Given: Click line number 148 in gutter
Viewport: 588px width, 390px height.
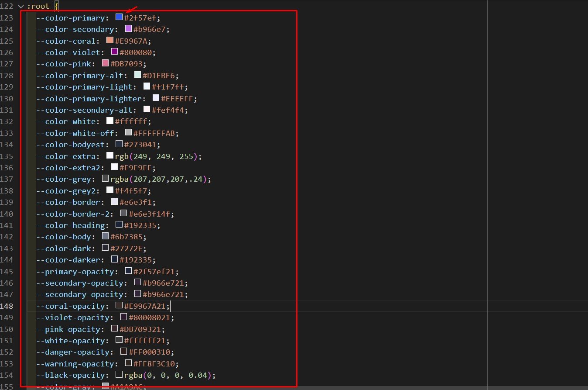Looking at the screenshot, I should tap(7, 306).
